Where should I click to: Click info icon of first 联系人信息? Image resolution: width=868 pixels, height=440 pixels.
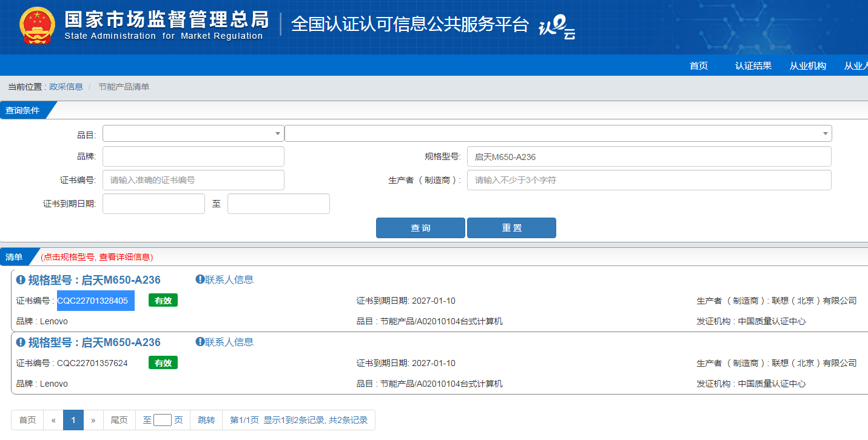[x=200, y=279]
